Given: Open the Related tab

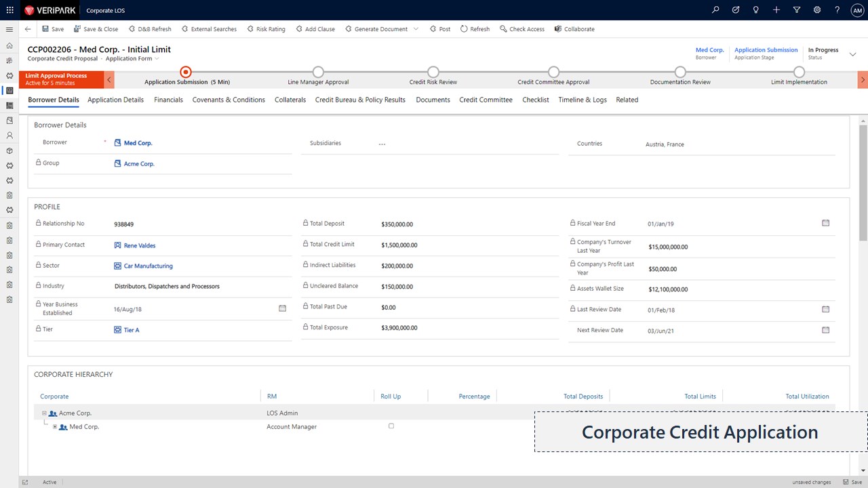Looking at the screenshot, I should click(627, 100).
